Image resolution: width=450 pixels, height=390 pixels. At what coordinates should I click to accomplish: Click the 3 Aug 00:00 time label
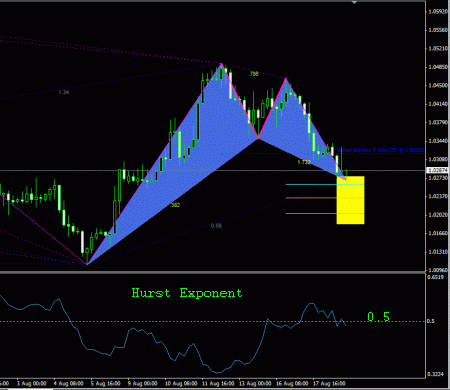click(32, 384)
